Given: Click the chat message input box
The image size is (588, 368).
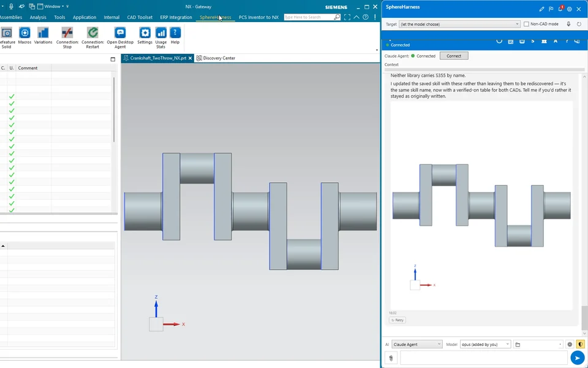Looking at the screenshot, I should pos(484,358).
